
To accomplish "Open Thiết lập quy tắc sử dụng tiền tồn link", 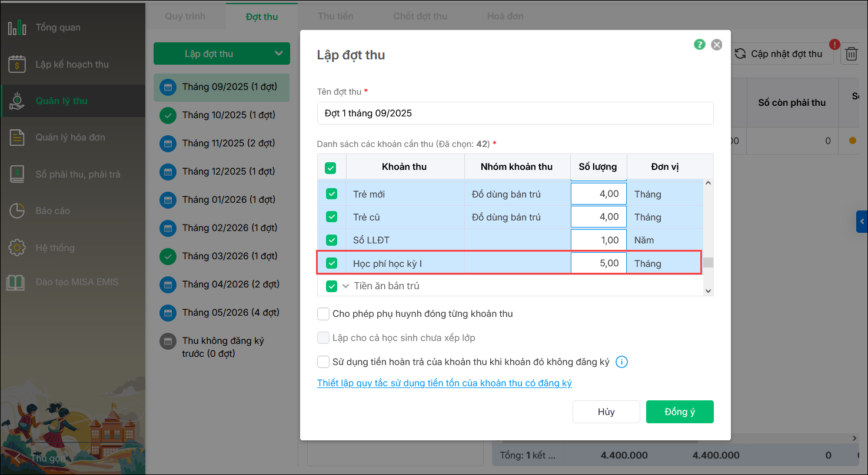I will [x=444, y=383].
